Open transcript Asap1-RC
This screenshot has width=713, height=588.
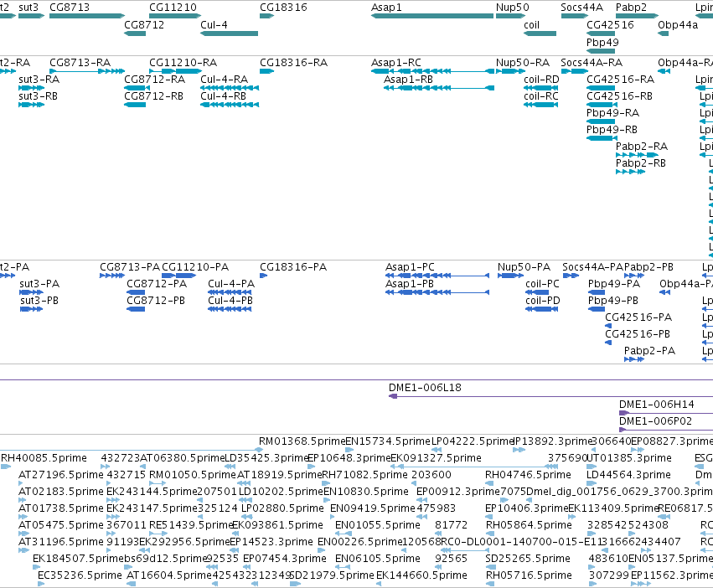[396, 62]
